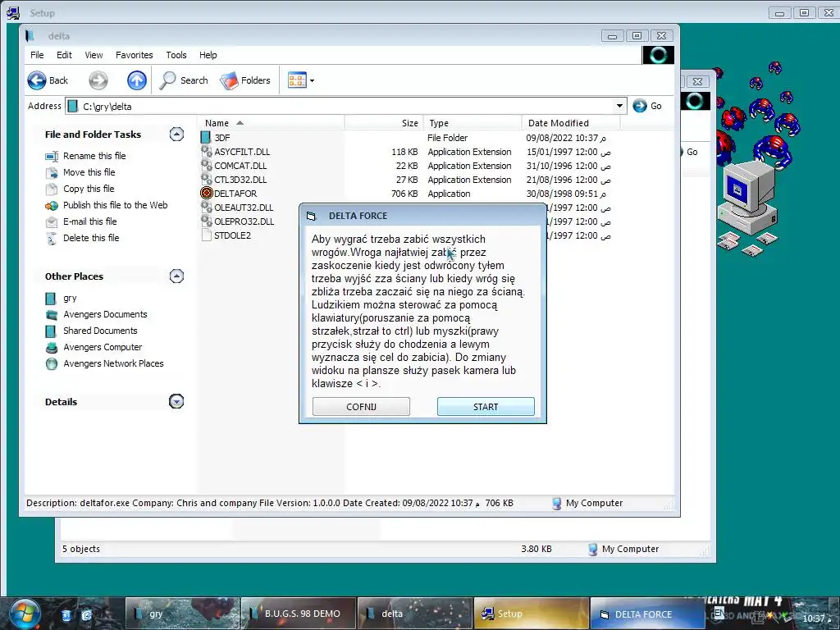Go up one folder level
Viewport: 840px width, 630px height.
click(x=137, y=80)
